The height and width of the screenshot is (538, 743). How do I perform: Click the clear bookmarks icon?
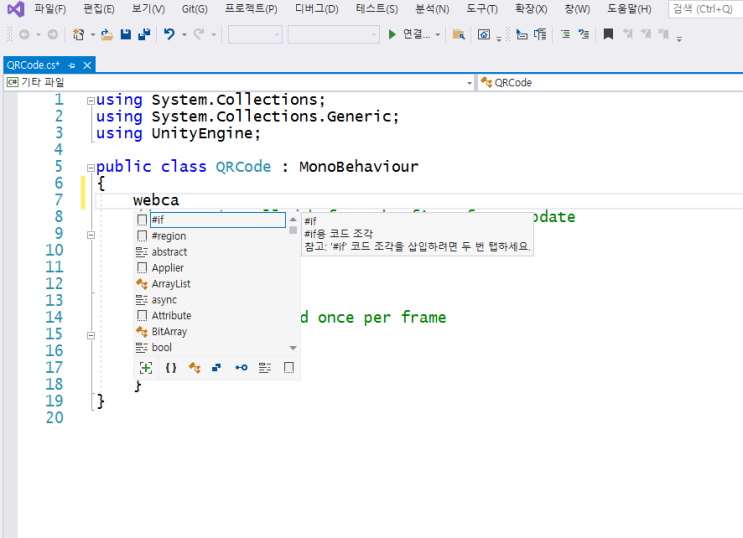[x=664, y=34]
